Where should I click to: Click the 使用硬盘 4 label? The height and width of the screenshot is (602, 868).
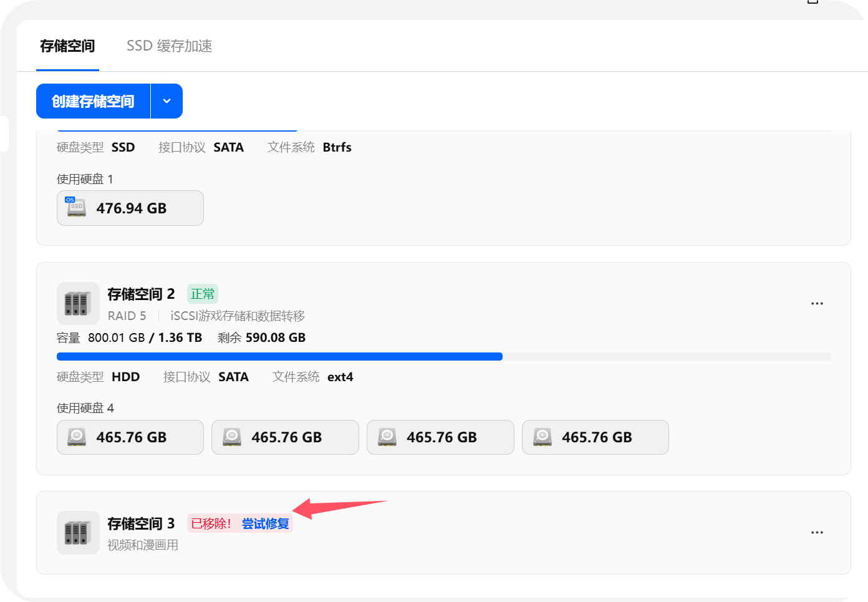tap(85, 408)
